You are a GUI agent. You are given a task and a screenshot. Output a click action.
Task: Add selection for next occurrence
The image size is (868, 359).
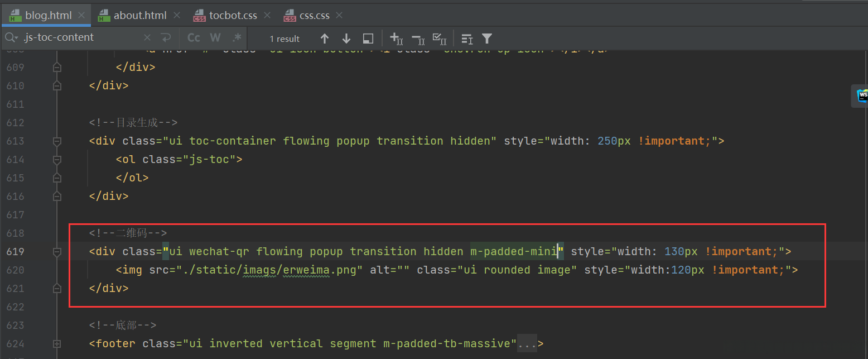[396, 39]
